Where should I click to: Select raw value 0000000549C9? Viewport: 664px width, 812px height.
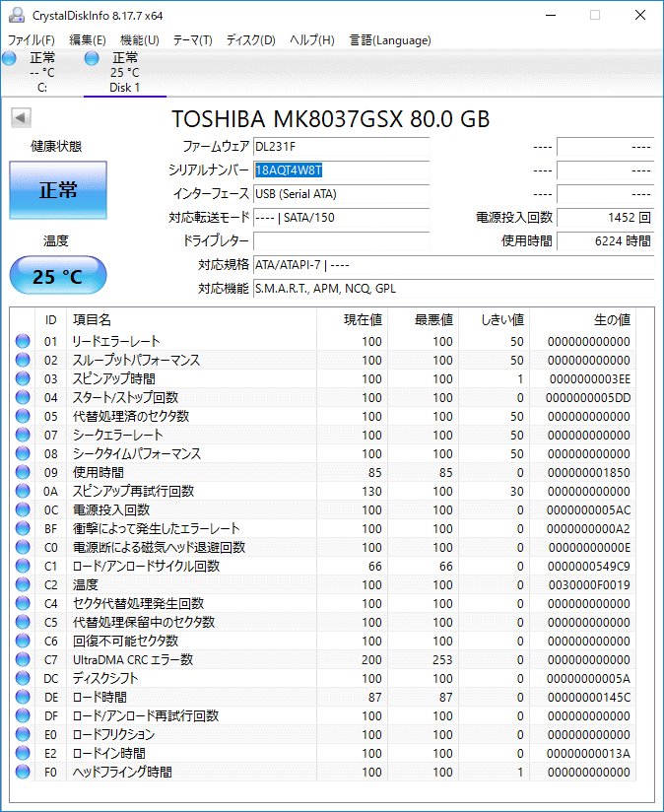(x=589, y=567)
